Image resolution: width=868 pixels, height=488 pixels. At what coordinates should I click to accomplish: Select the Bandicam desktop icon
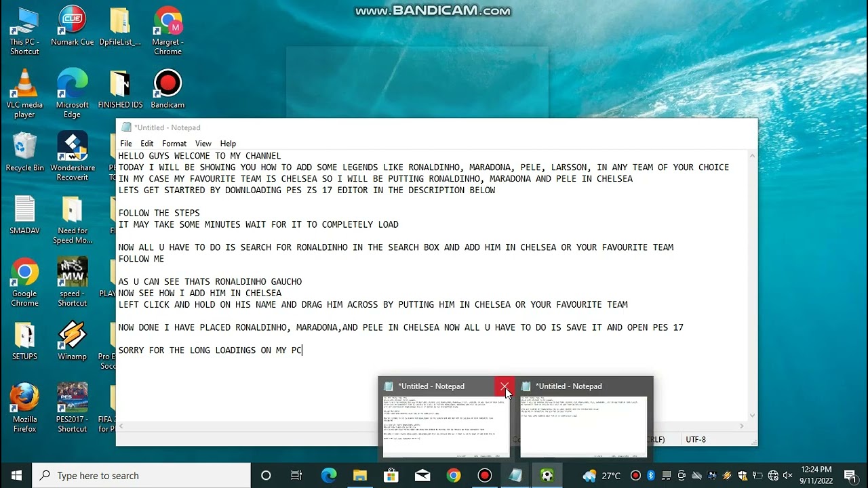pos(167,89)
